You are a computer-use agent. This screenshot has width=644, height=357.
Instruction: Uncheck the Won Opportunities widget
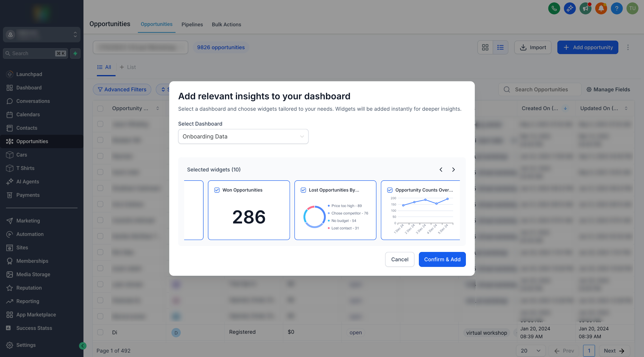(x=217, y=190)
